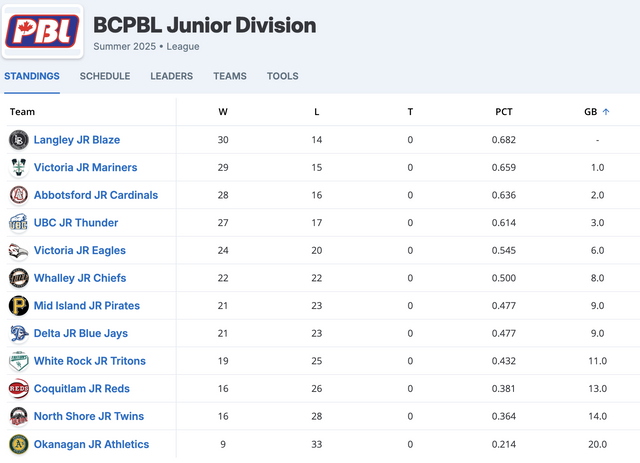This screenshot has width=640, height=463.
Task: Click the Whalley JR Chiefs logo icon
Action: (x=19, y=278)
